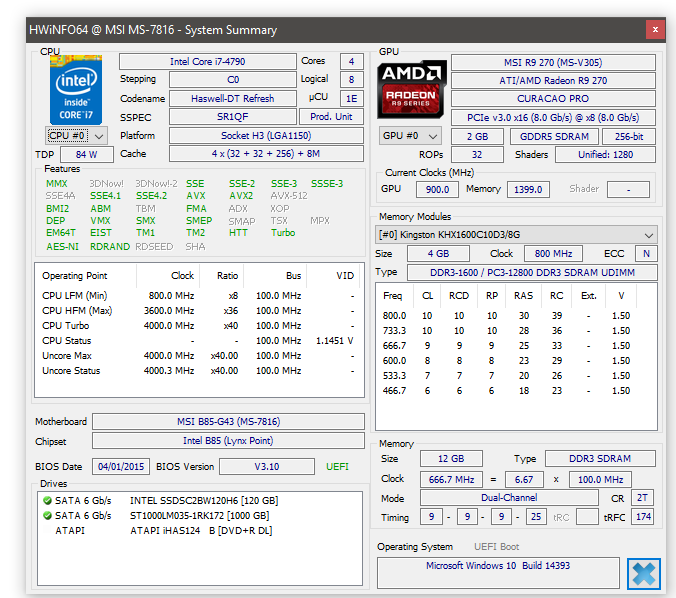The width and height of the screenshot is (676, 598).
Task: Click the µCU value 1E
Action: click(x=351, y=99)
